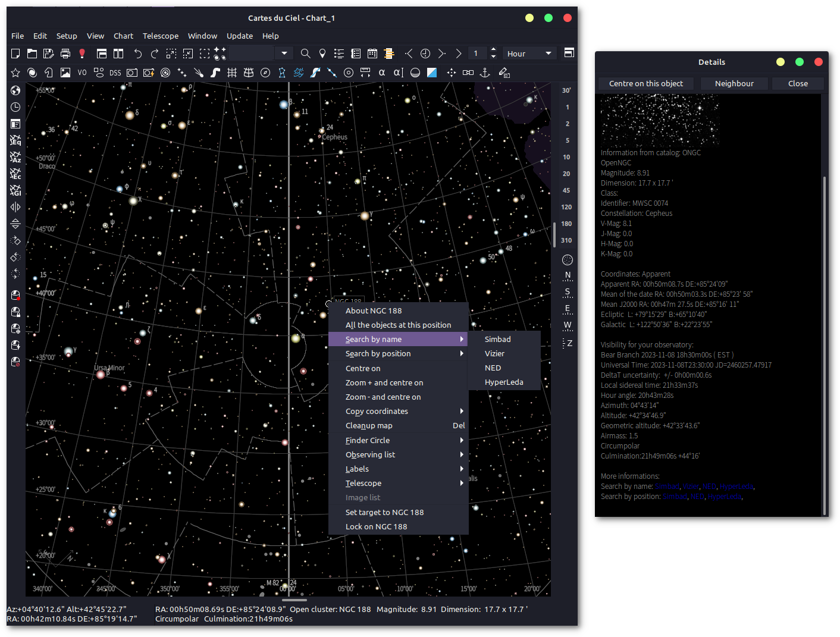The image size is (840, 637).
Task: Set field of view to 310
Action: tap(566, 240)
